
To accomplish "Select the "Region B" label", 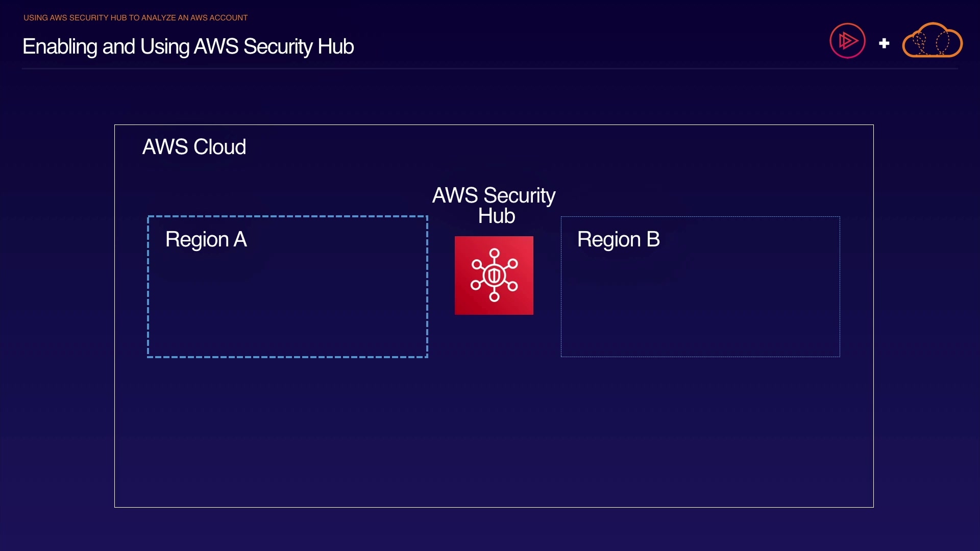I will pyautogui.click(x=618, y=239).
